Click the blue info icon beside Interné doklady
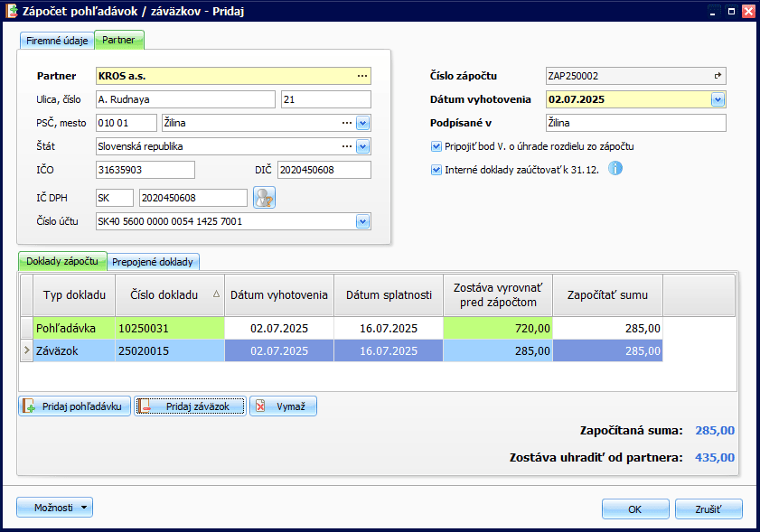The height and width of the screenshot is (532, 760). (615, 168)
